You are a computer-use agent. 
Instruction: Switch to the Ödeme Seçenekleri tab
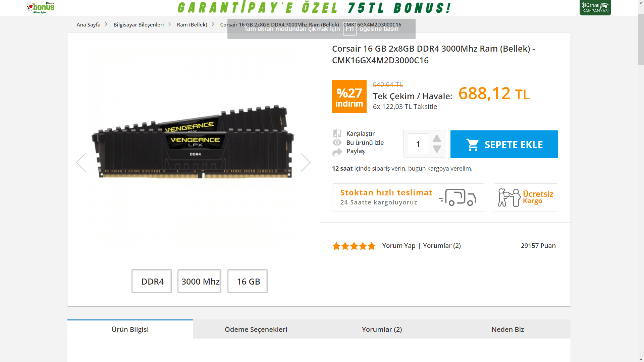[256, 329]
